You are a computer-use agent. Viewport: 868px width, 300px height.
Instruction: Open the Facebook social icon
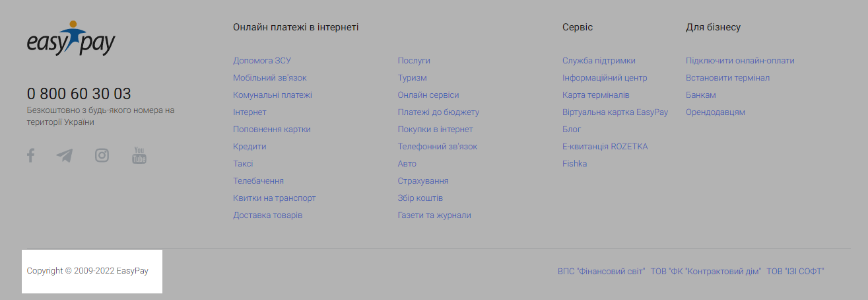[x=30, y=155]
